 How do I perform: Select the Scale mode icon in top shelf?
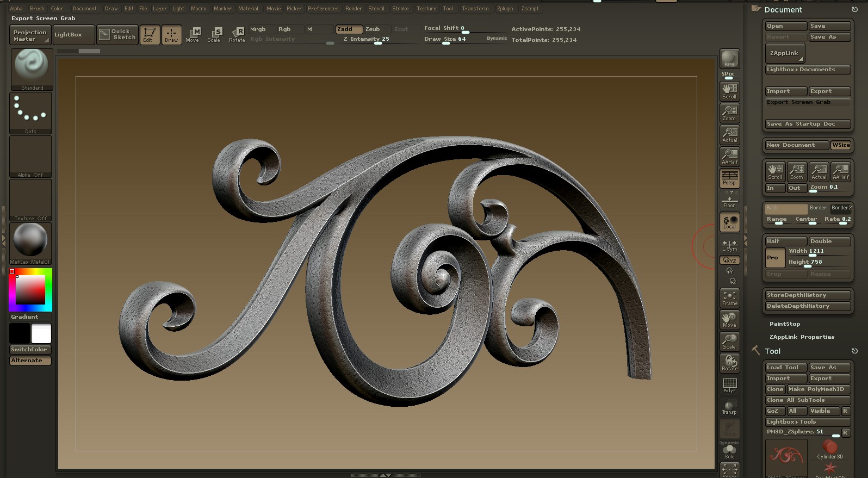(x=214, y=35)
